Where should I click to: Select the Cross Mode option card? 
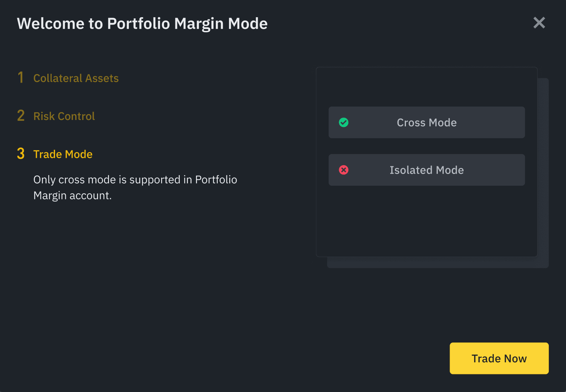point(427,122)
